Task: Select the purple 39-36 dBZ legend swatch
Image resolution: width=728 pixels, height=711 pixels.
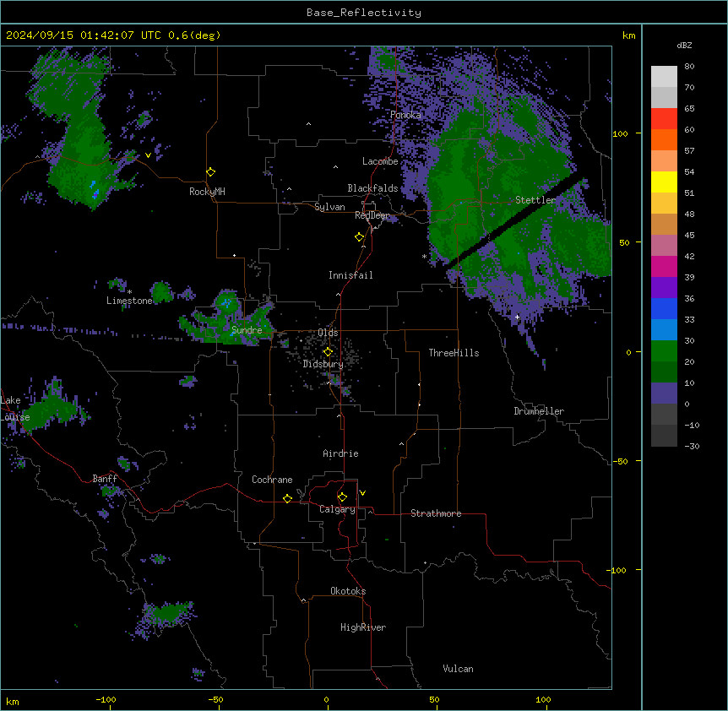Action: [x=664, y=288]
